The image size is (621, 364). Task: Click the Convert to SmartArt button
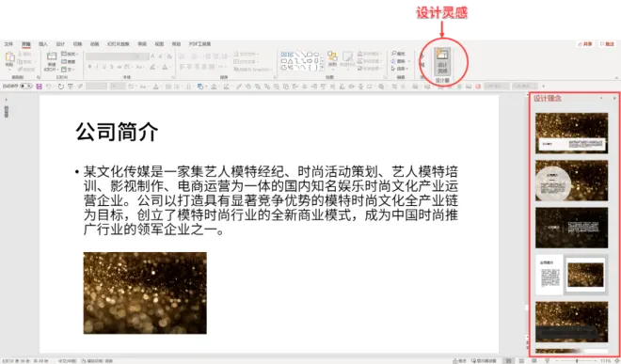pos(253,70)
